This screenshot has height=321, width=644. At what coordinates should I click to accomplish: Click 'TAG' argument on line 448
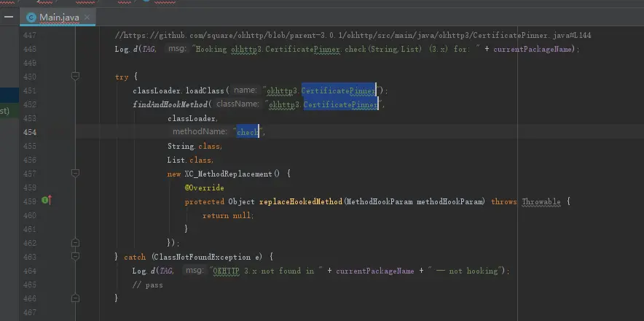pyautogui.click(x=149, y=49)
